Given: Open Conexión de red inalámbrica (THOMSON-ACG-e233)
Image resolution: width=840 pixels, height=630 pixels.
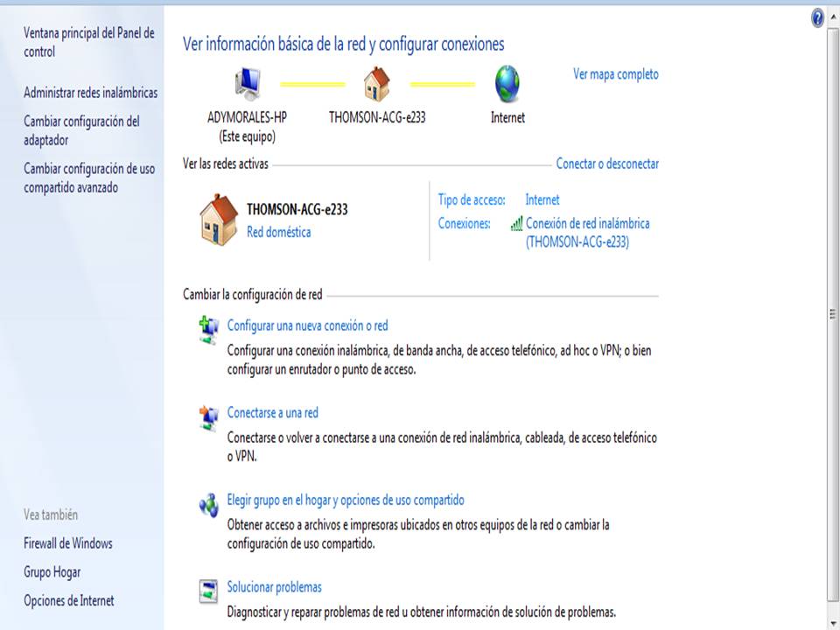Looking at the screenshot, I should coord(588,233).
